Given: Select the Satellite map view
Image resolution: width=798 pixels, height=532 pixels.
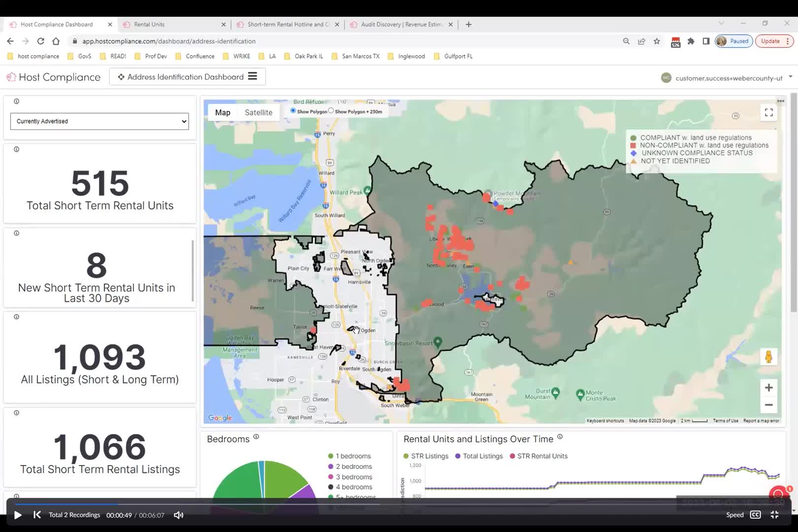Looking at the screenshot, I should click(258, 112).
